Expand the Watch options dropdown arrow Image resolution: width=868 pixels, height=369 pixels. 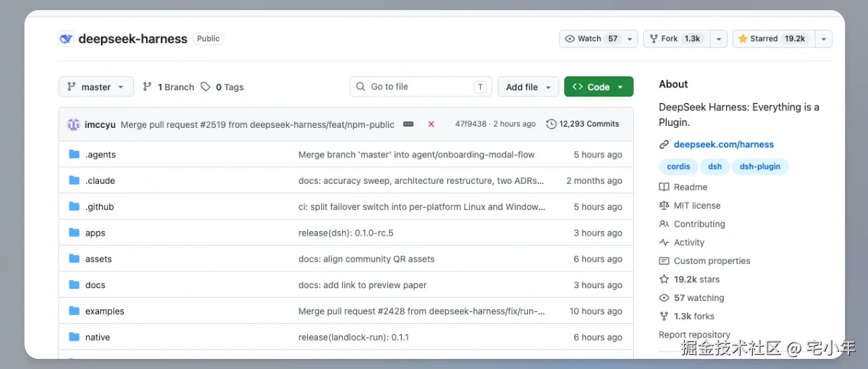tap(630, 39)
